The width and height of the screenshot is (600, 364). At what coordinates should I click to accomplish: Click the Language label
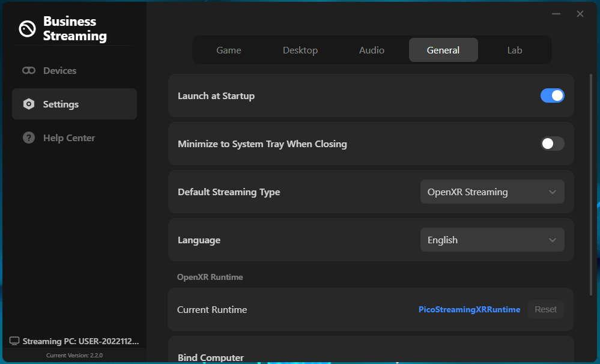pos(199,240)
